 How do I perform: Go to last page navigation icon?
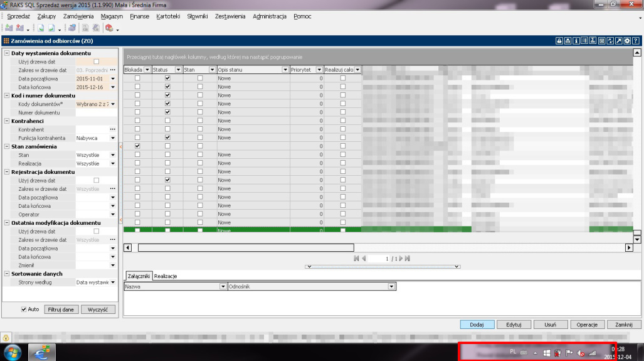tap(408, 259)
